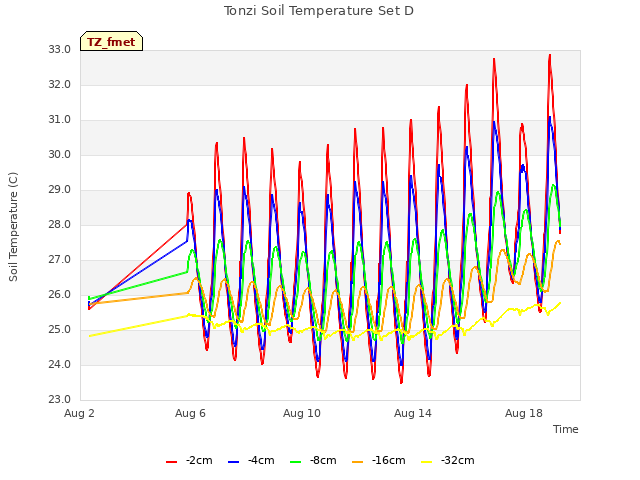Click the chart title Tonzi Soil Temperature Set D

pos(319,11)
